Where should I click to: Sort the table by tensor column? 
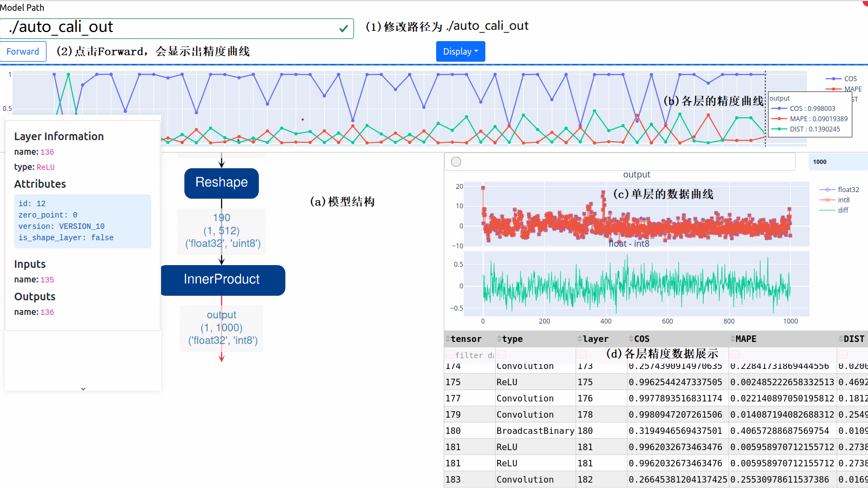click(x=448, y=339)
